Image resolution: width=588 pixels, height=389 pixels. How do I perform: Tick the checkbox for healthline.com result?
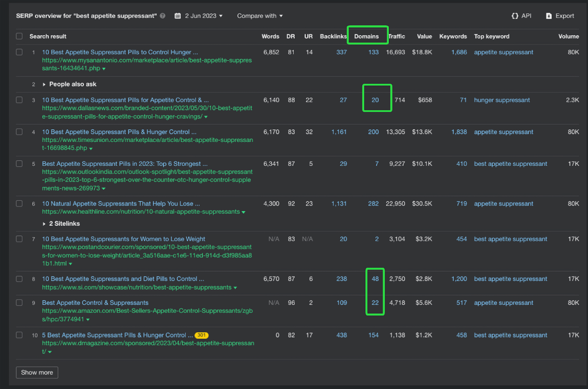(19, 203)
